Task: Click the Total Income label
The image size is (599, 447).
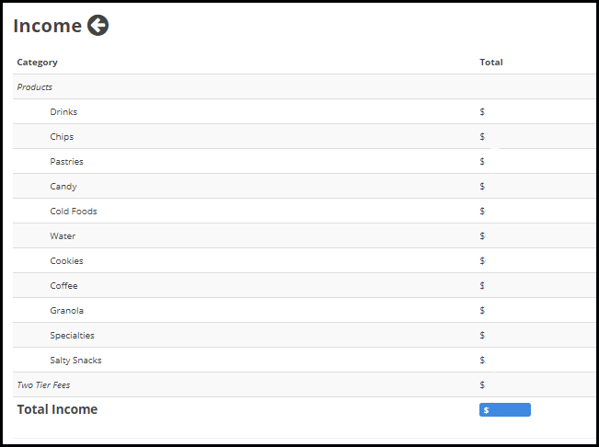Action: coord(57,410)
